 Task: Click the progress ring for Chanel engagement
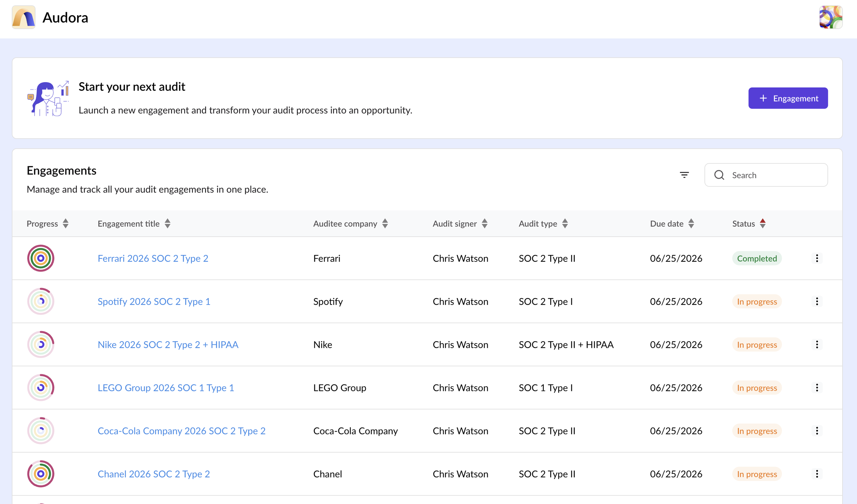[40, 474]
